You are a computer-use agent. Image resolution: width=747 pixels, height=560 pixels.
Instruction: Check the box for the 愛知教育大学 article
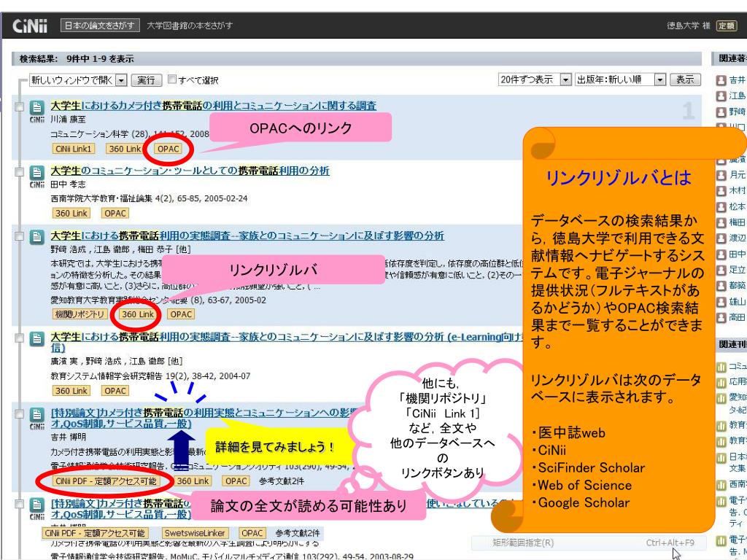(x=19, y=237)
